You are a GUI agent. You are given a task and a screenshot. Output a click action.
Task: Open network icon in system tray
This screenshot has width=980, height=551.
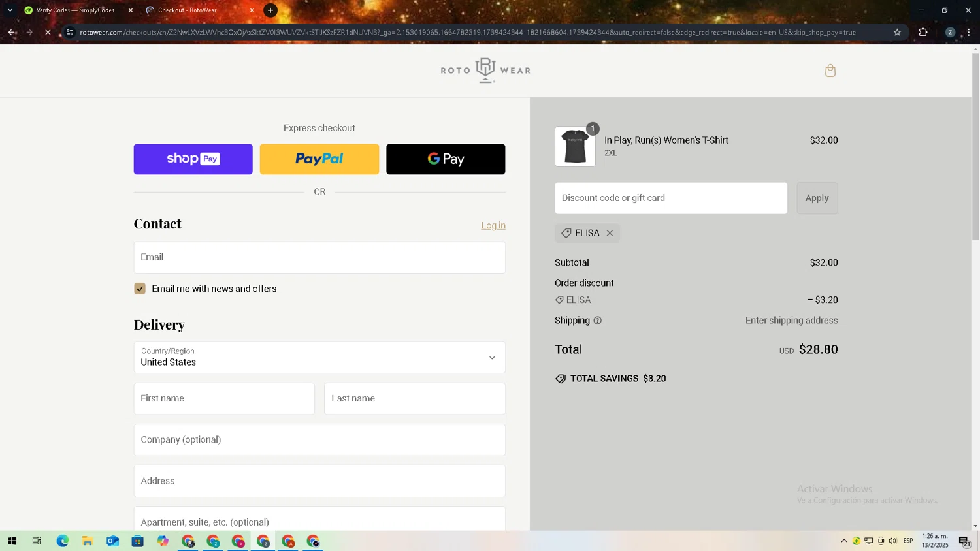pyautogui.click(x=869, y=541)
